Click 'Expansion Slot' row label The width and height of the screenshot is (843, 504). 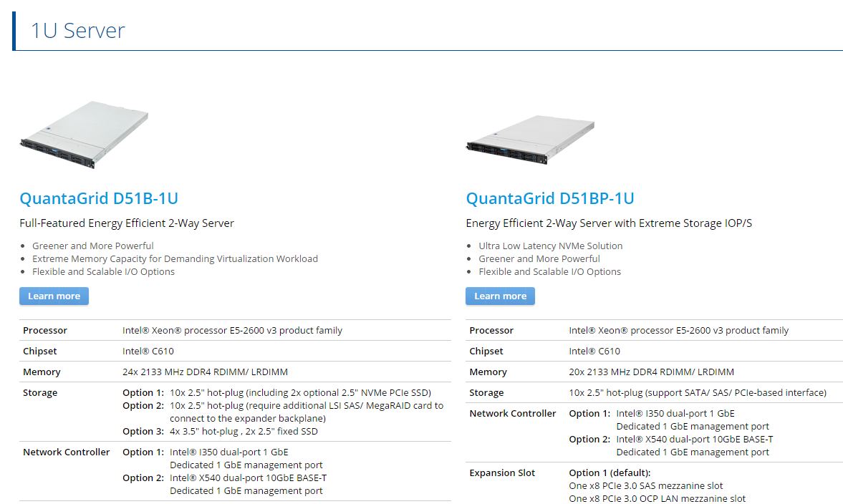[x=502, y=472]
